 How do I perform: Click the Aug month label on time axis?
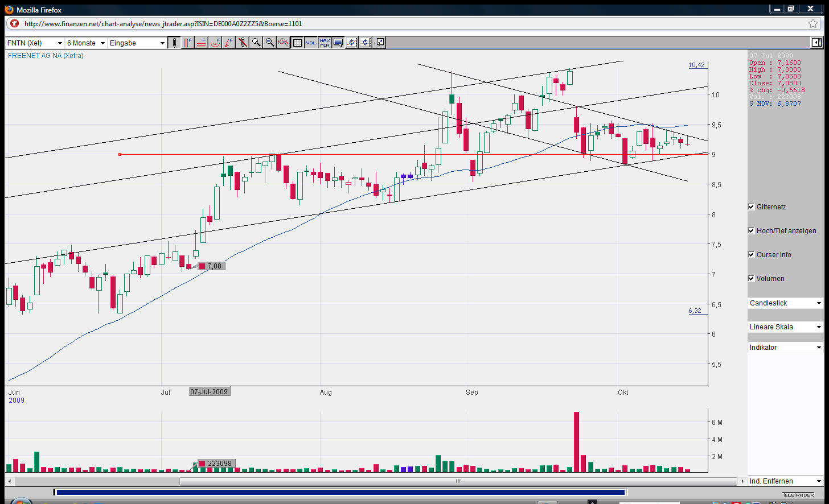(x=326, y=393)
